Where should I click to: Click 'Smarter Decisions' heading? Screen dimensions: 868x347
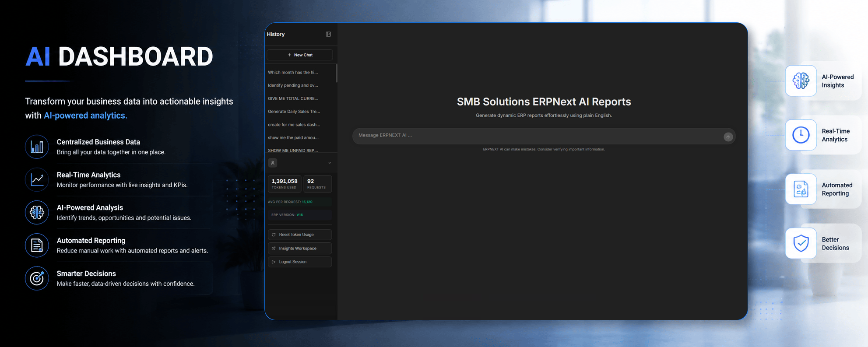[86, 273]
